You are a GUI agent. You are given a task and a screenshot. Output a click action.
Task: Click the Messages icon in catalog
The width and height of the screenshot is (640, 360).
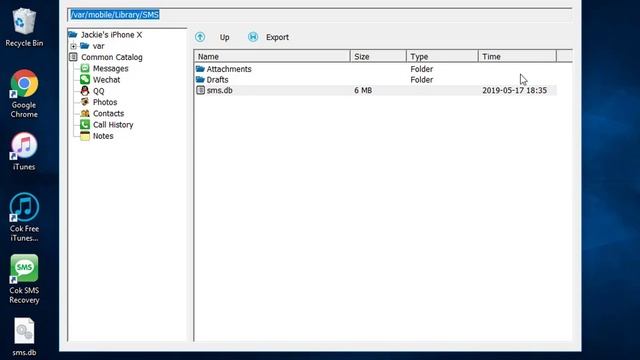coord(85,68)
